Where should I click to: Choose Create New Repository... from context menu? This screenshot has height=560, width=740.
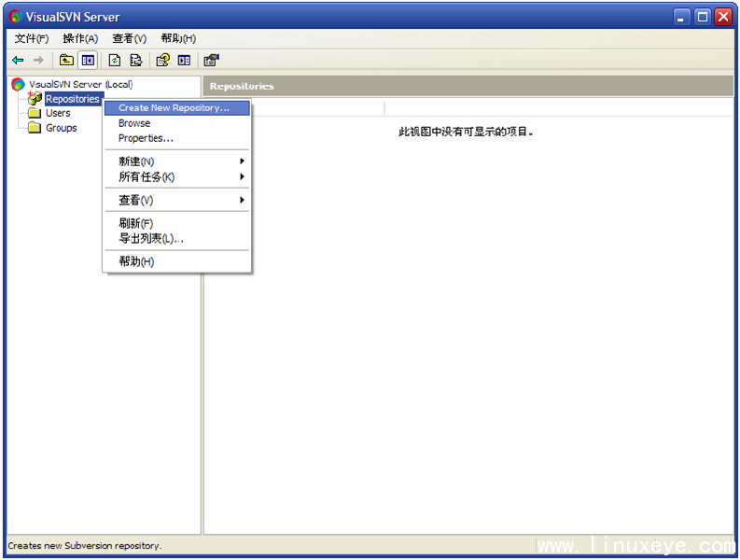(x=177, y=107)
